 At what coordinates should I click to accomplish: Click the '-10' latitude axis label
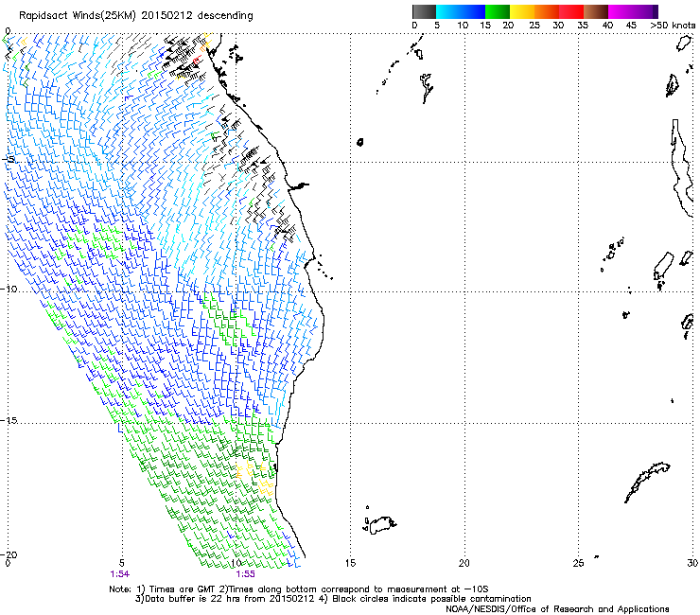(9, 289)
